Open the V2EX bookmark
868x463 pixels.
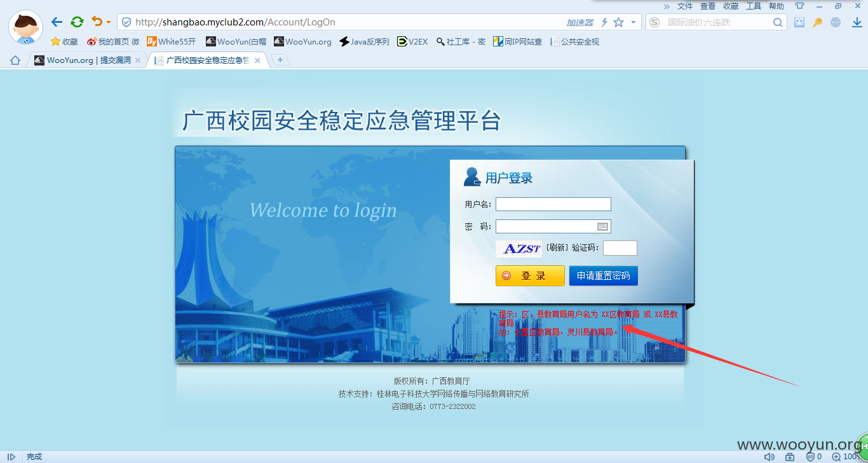pos(412,42)
